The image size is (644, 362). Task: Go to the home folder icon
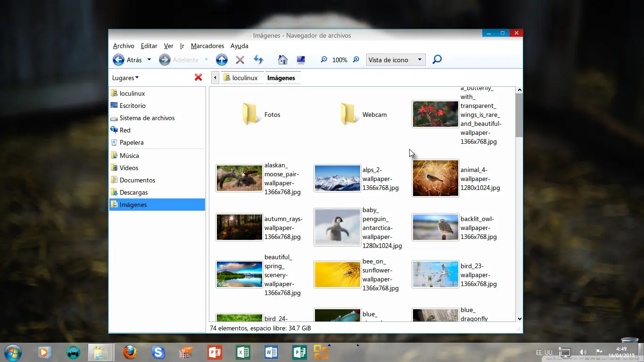coord(283,60)
